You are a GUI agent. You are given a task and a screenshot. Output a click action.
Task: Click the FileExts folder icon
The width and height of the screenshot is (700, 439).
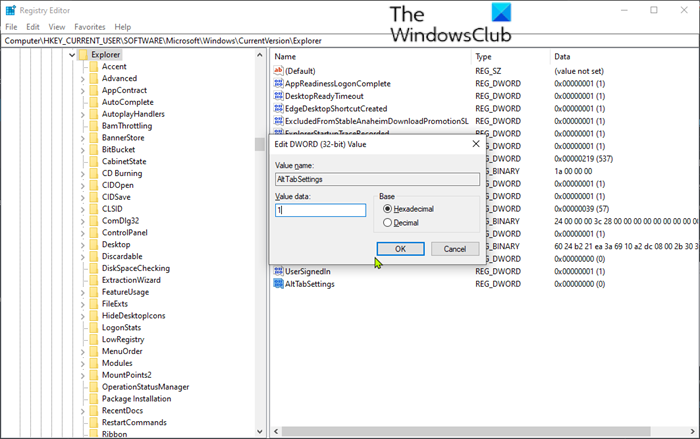(93, 304)
